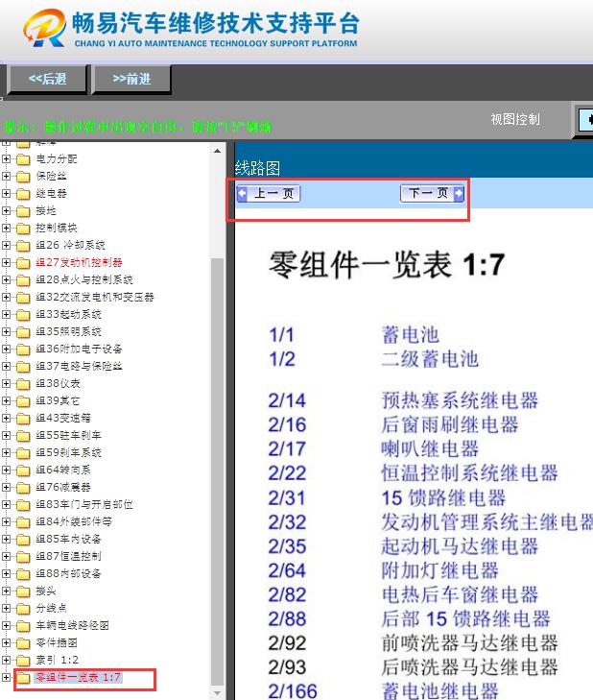Open the 零件插图 tree item
593x700 pixels.
57,642
